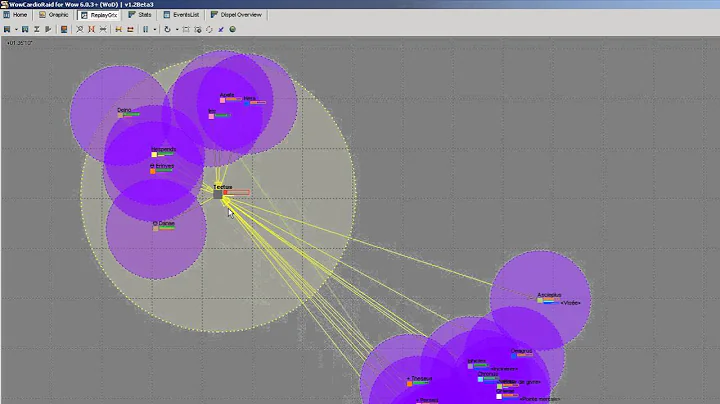Select the pink Apate player square
The width and height of the screenshot is (720, 404).
pyautogui.click(x=223, y=100)
